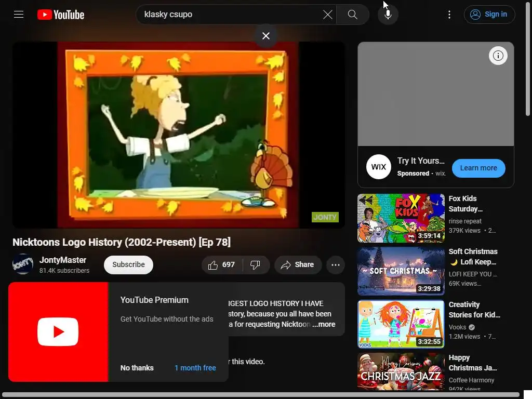Open LOFI KEEP YOU channel name
Image resolution: width=532 pixels, height=399 pixels.
tap(473, 274)
